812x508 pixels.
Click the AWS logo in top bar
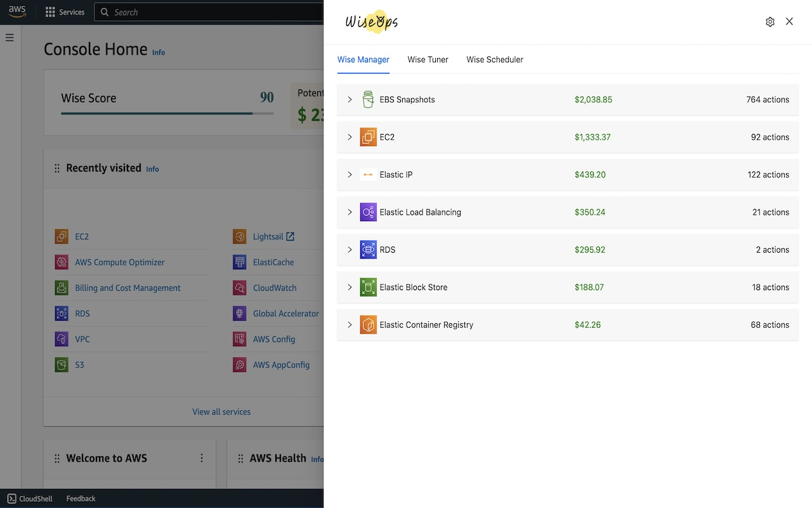point(17,12)
